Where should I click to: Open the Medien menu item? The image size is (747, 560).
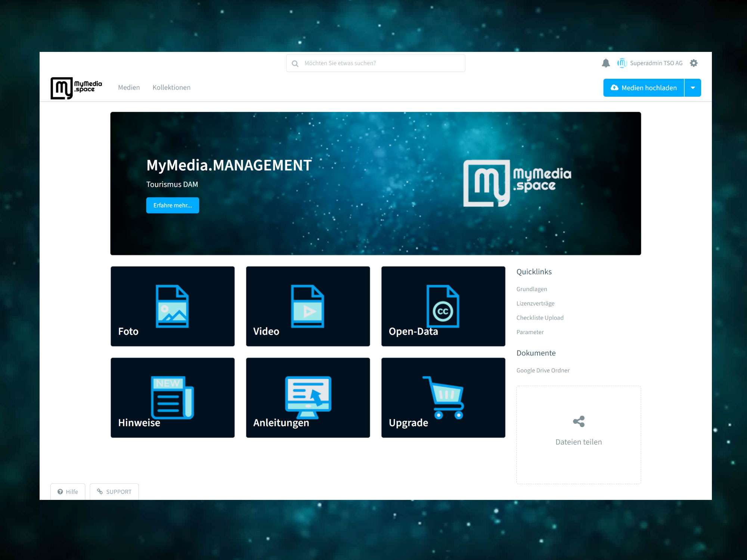click(129, 87)
